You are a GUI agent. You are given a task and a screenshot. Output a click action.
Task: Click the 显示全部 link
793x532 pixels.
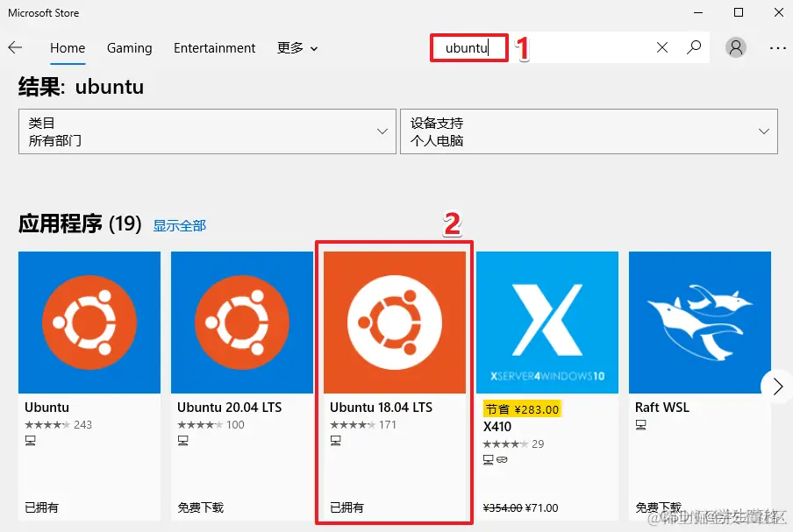coord(180,225)
